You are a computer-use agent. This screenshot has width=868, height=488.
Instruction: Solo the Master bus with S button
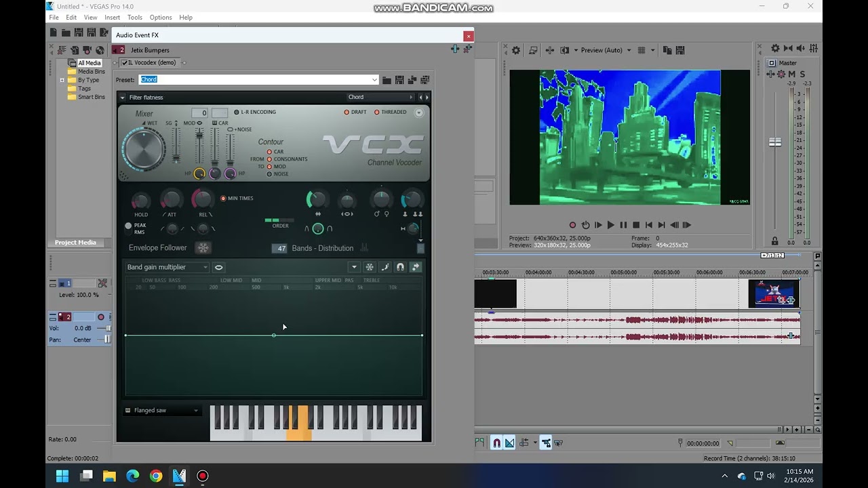pos(802,75)
